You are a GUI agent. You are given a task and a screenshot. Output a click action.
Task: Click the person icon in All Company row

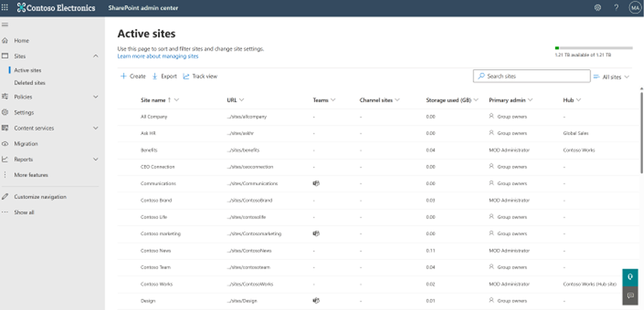click(x=492, y=117)
